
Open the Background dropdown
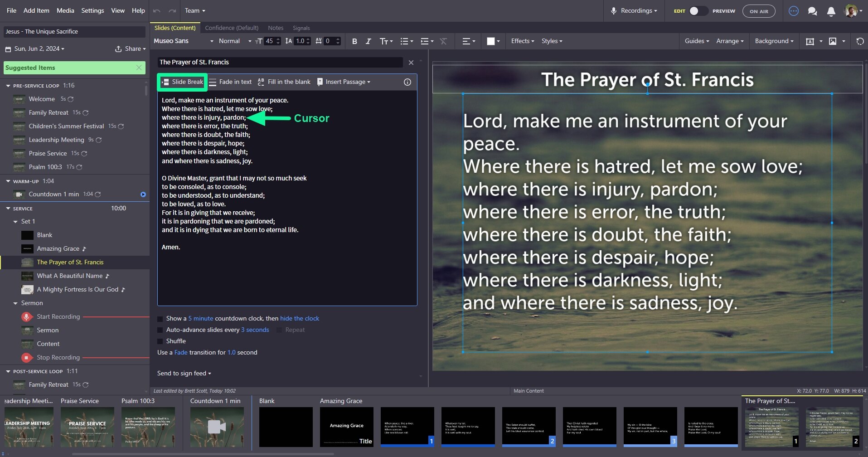pyautogui.click(x=774, y=41)
